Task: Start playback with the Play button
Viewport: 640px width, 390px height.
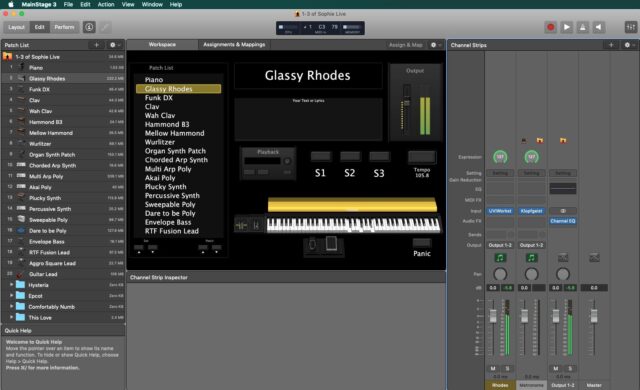Action: 567,27
